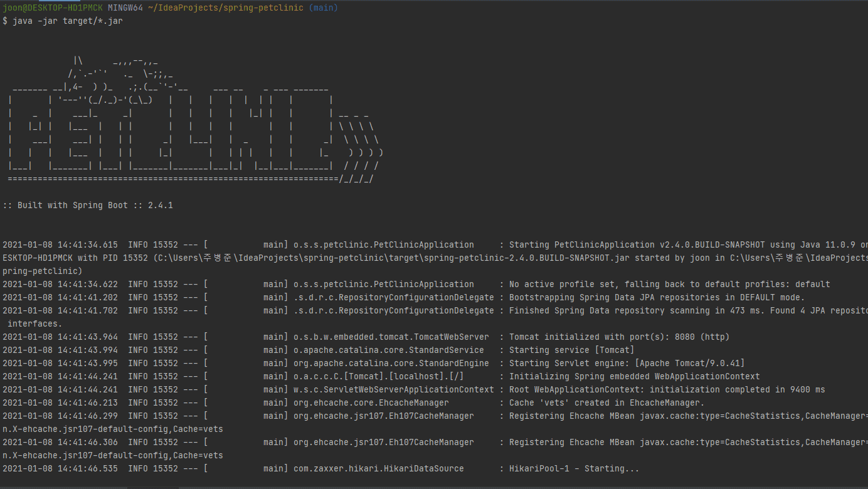The image size is (868, 489).
Task: Click 'Starting service [Tomcat]' message
Action: (x=572, y=350)
